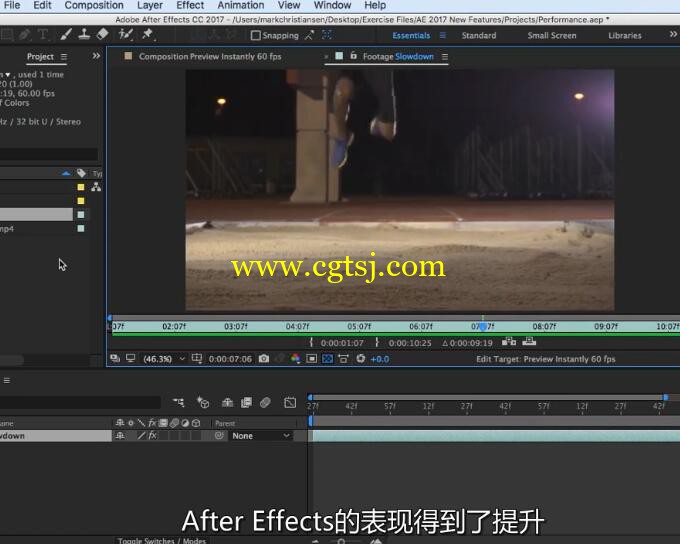Click the Set Out point bracket icon
680x544 pixels.
(x=377, y=342)
